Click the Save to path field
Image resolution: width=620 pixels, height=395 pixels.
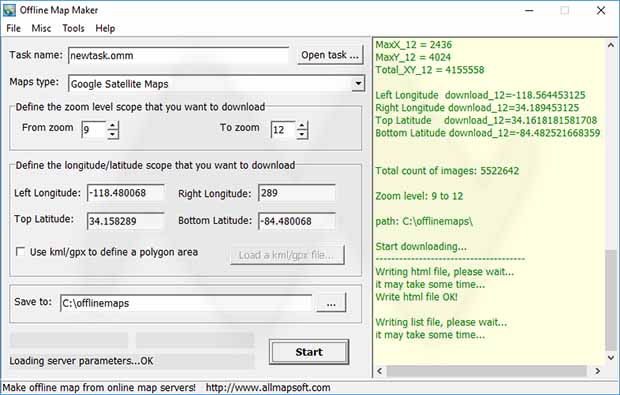click(x=186, y=303)
